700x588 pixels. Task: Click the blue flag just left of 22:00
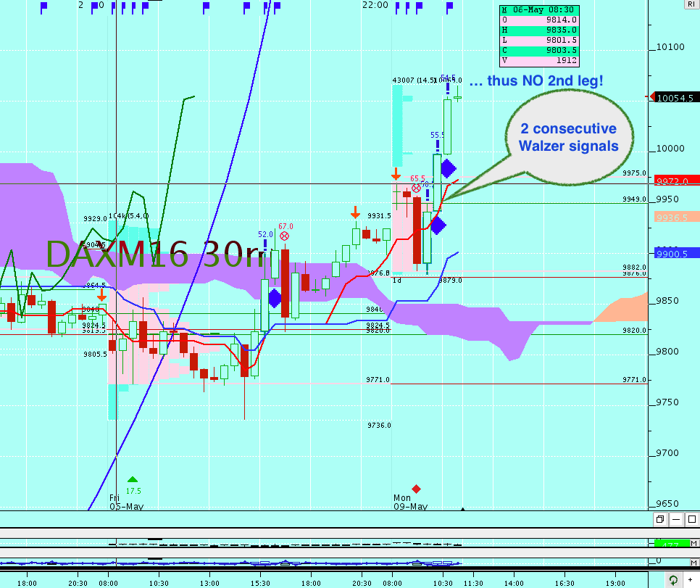pos(277,7)
